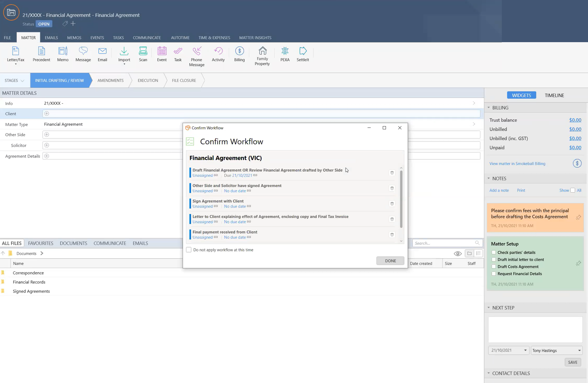Check the Check parties' details box
This screenshot has width=588, height=383.
494,252
